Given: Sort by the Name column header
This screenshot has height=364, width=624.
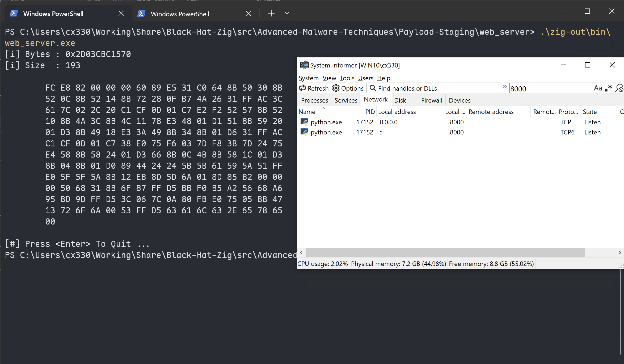Looking at the screenshot, I should (324, 112).
